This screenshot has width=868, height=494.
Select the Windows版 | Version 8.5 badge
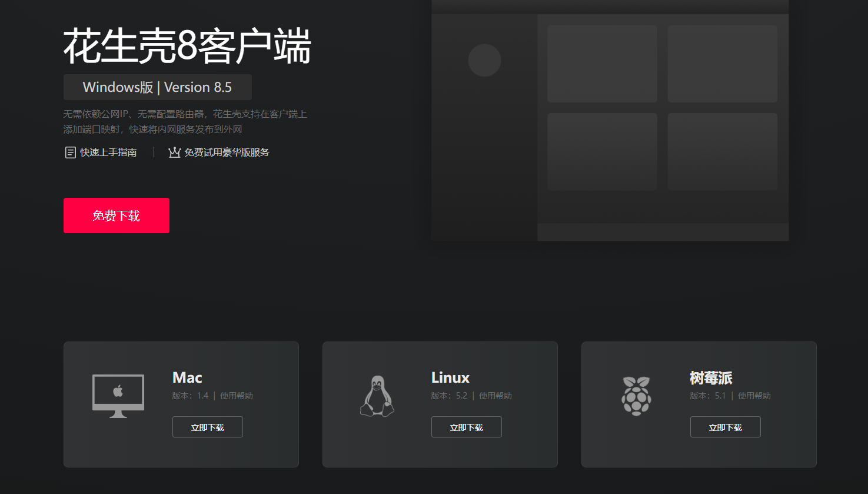158,87
